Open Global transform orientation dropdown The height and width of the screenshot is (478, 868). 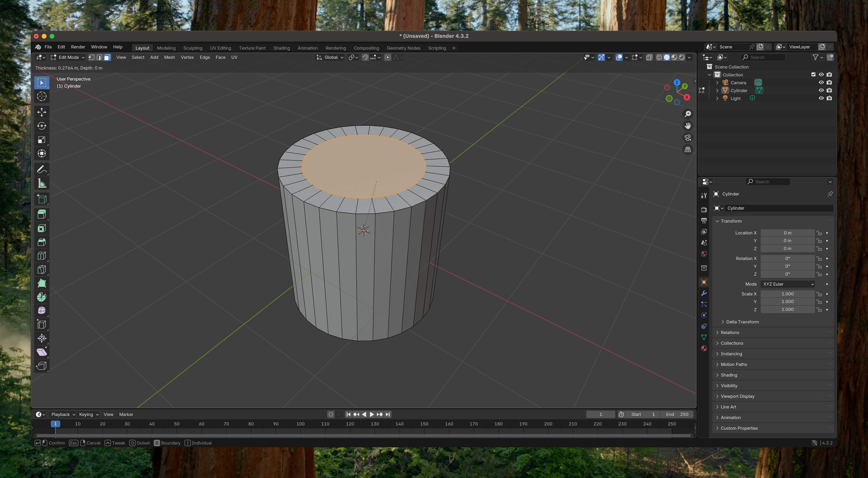[330, 57]
